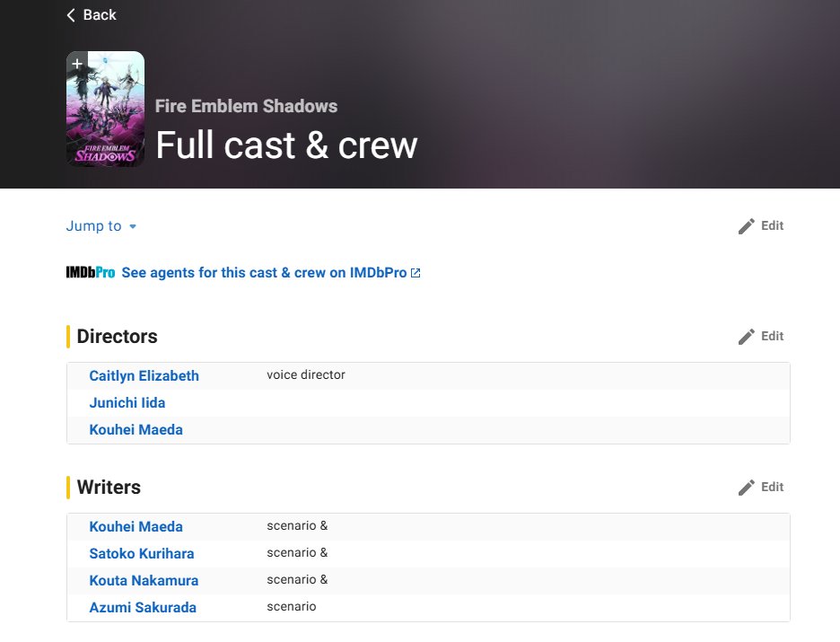
Task: Click the Back chevron arrow icon
Action: (71, 15)
